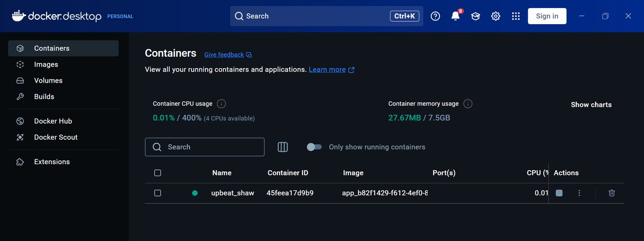Sort by the Port(s) column header
644x241 pixels.
click(444, 173)
